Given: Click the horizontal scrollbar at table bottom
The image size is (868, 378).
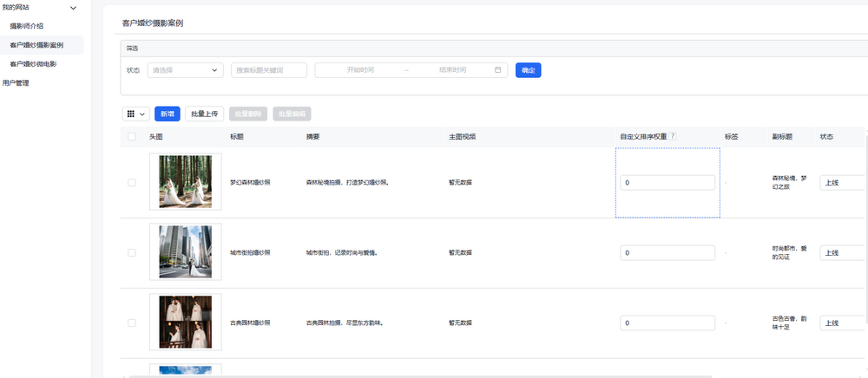Looking at the screenshot, I should click(x=419, y=376).
